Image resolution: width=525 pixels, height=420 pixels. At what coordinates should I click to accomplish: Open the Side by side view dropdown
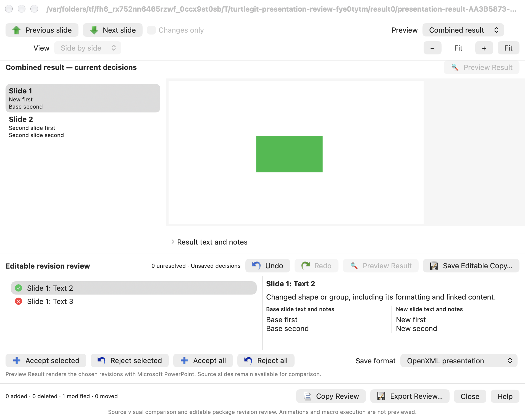point(88,48)
